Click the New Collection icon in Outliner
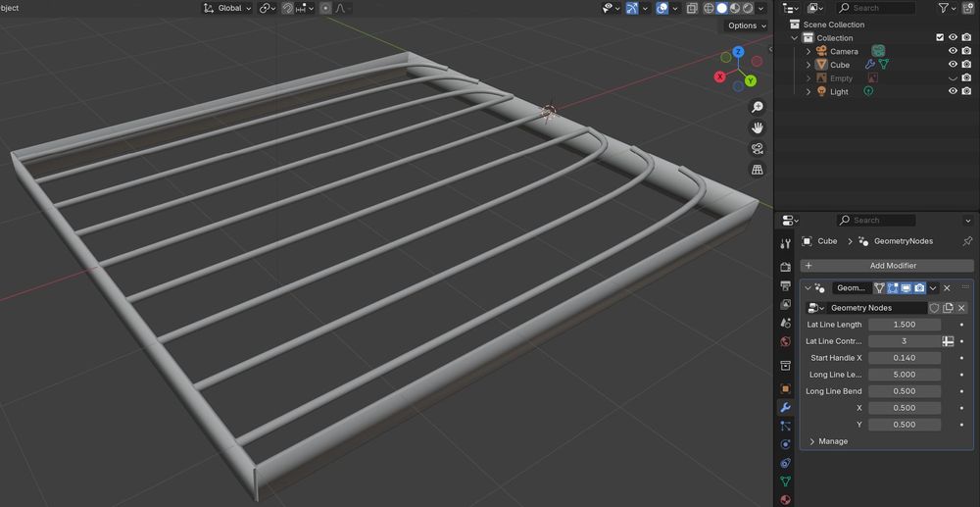The width and height of the screenshot is (980, 507). pyautogui.click(x=967, y=8)
